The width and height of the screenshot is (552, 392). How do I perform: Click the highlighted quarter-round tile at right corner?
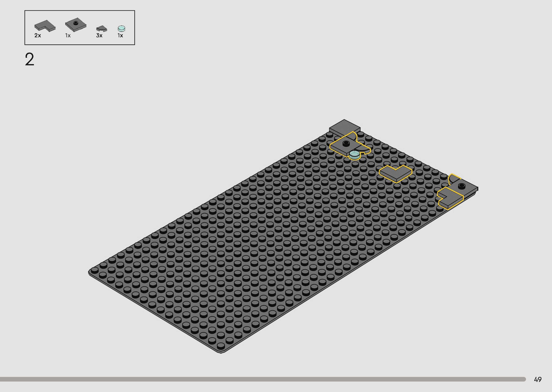coord(454,179)
